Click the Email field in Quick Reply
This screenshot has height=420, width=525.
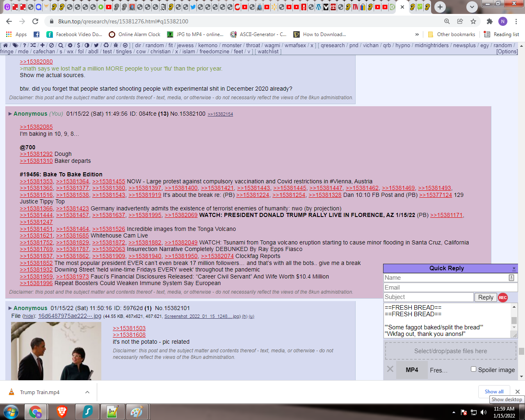pyautogui.click(x=450, y=288)
